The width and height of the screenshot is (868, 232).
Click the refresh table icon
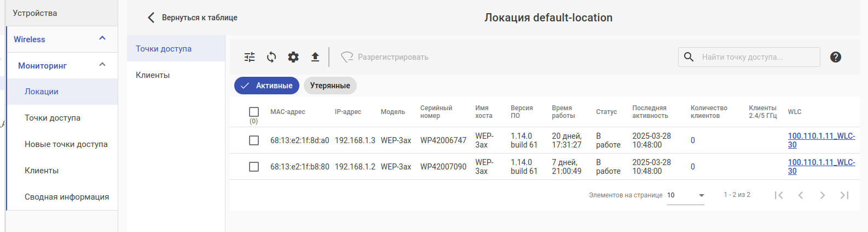click(271, 57)
